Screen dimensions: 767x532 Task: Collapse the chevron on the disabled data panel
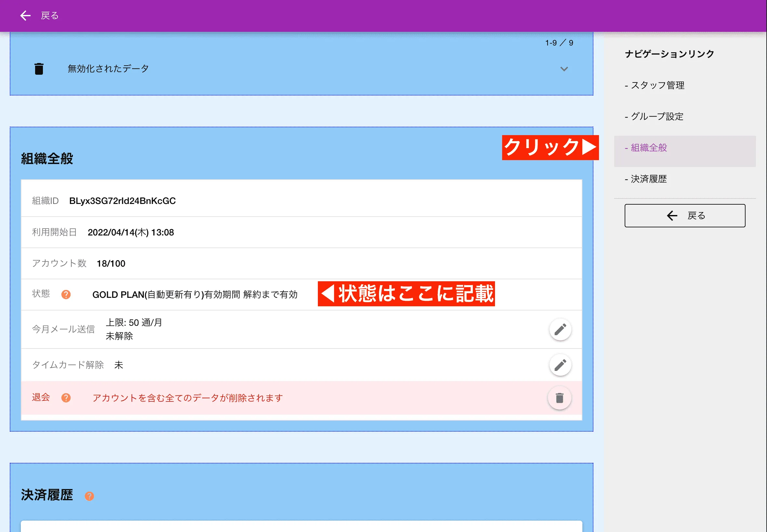click(564, 69)
